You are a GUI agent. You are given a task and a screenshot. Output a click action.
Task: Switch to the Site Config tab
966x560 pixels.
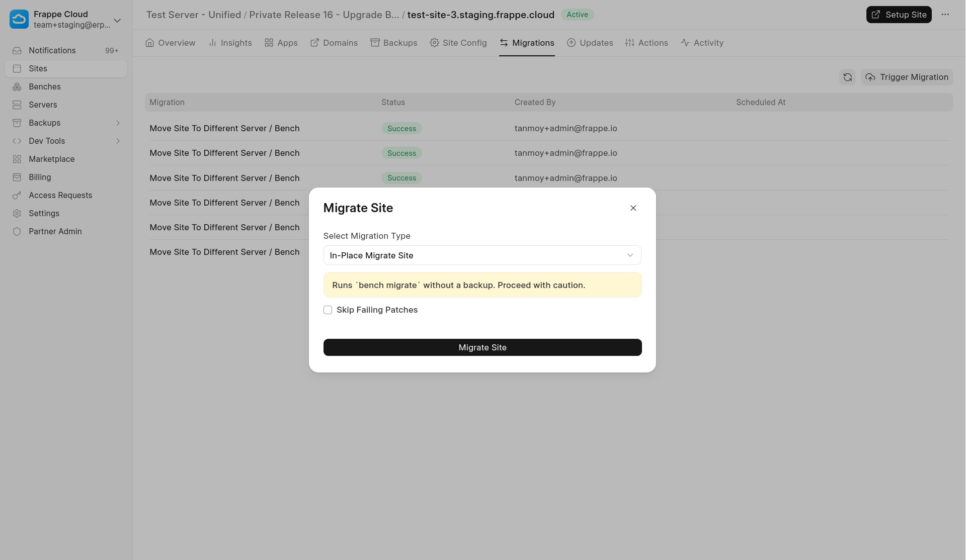pyautogui.click(x=458, y=43)
